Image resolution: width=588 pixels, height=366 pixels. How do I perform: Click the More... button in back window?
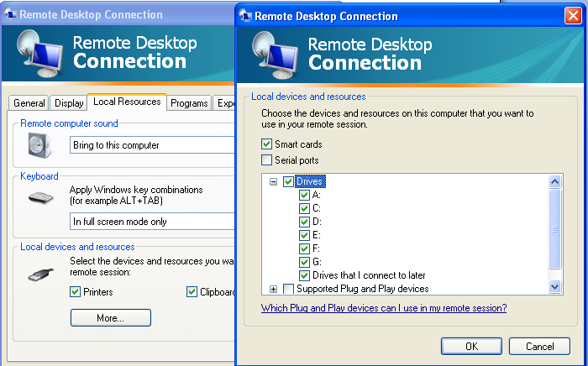click(111, 317)
